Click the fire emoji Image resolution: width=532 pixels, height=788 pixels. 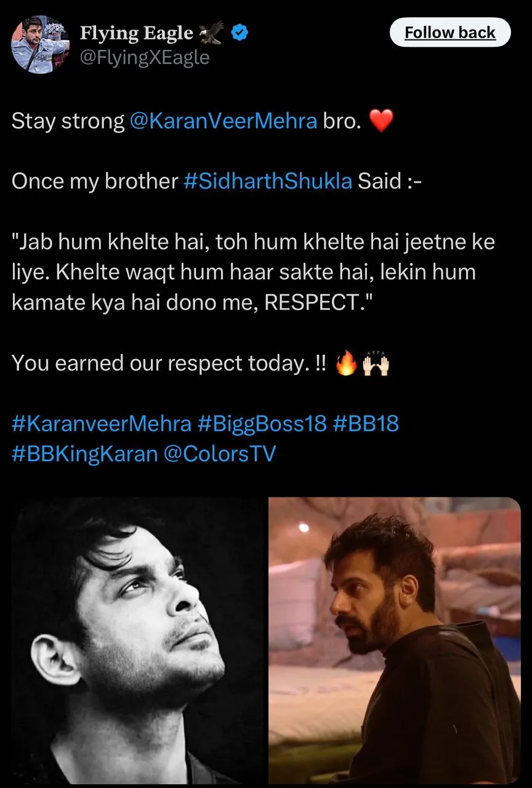(x=345, y=364)
